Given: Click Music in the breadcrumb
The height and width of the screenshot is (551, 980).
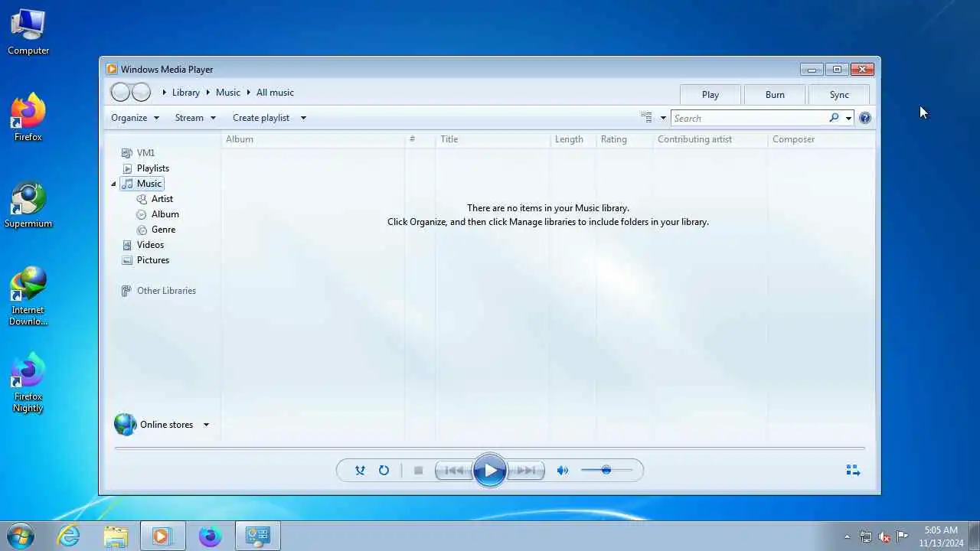Looking at the screenshot, I should pyautogui.click(x=228, y=93).
